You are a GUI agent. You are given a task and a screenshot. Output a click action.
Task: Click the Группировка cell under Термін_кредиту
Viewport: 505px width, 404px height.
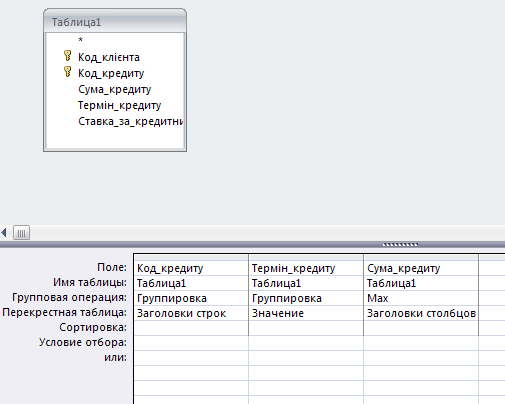(x=306, y=298)
